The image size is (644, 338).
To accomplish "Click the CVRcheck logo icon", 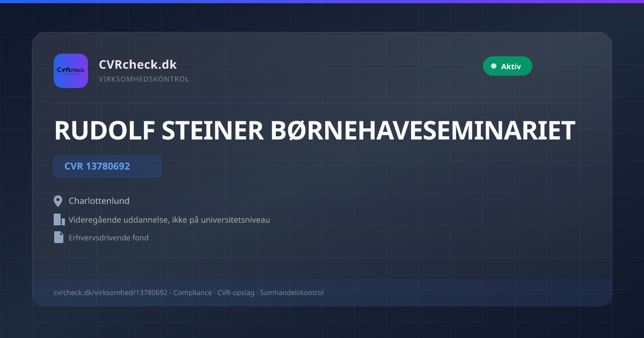I will 71,71.
